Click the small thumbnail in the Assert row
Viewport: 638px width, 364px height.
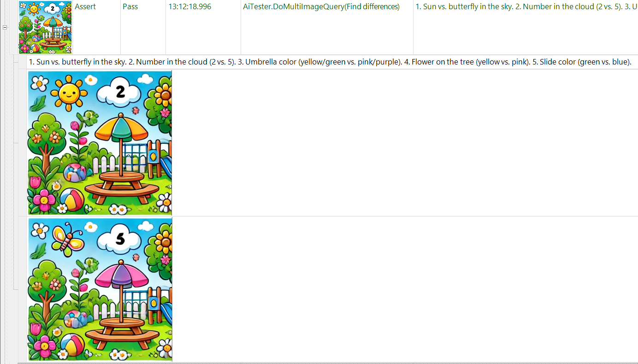pyautogui.click(x=45, y=28)
